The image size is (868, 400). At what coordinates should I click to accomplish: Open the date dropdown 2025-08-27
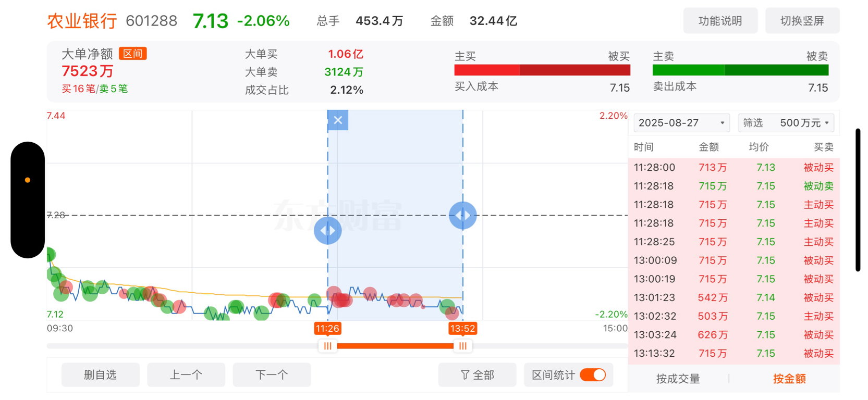(x=681, y=123)
